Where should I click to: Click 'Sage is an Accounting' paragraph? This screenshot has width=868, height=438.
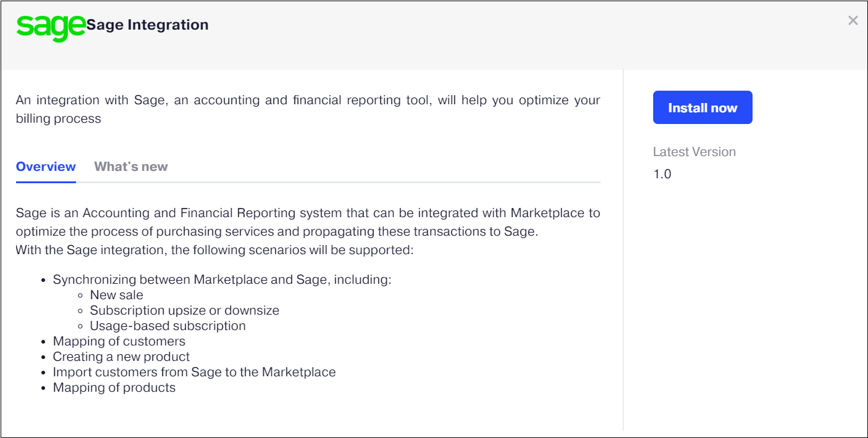point(308,222)
